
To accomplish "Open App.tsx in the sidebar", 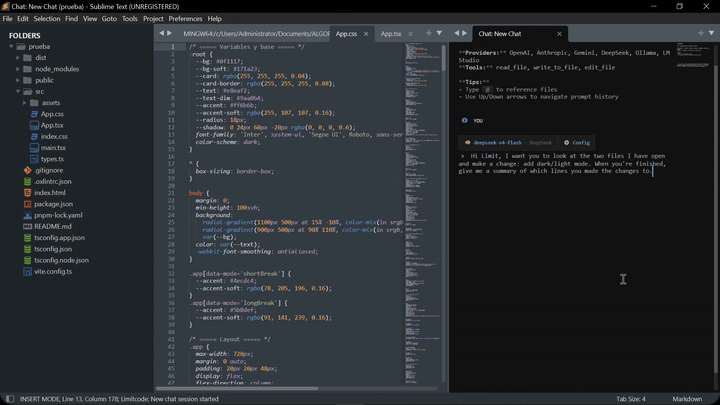I will pos(52,125).
